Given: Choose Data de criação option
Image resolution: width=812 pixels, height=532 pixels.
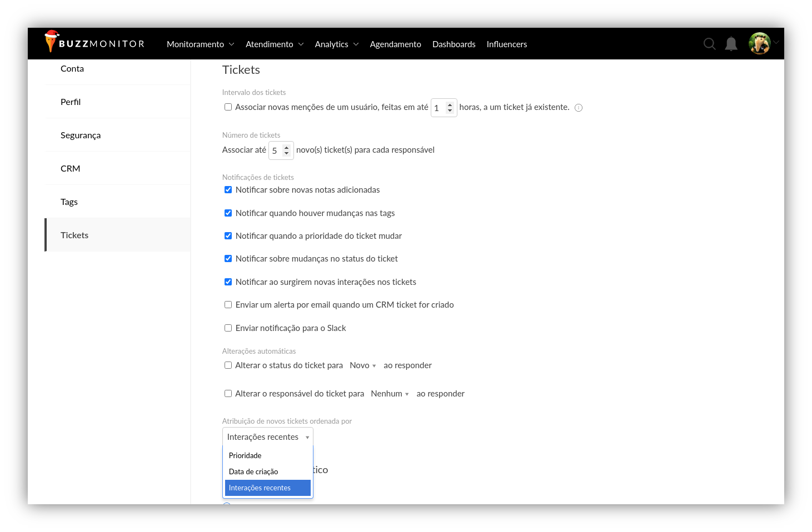Looking at the screenshot, I should click(253, 471).
